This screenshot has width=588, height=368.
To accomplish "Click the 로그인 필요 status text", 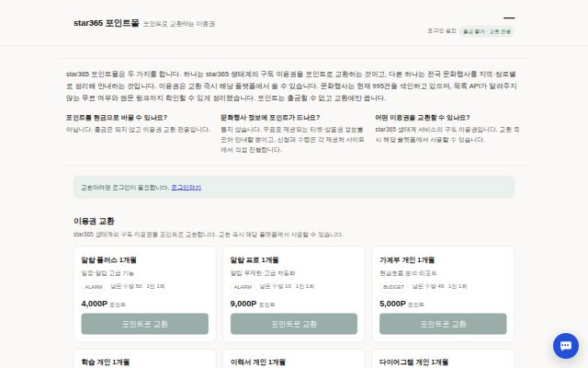I will pos(441,30).
